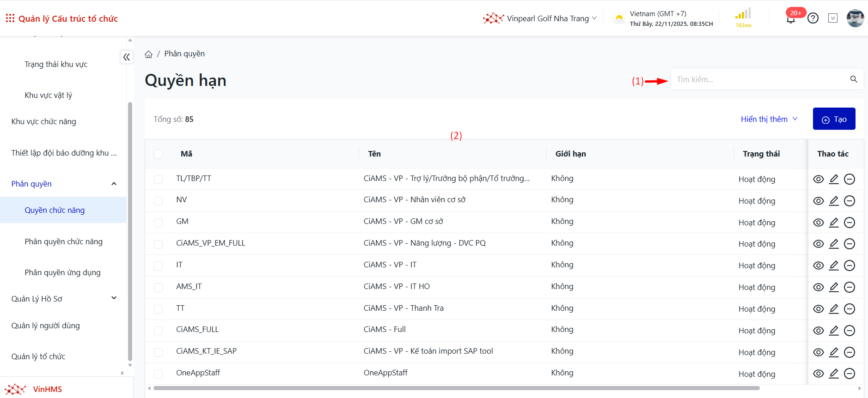Click the apps grid icon beside the title
868x398 pixels.
10,18
